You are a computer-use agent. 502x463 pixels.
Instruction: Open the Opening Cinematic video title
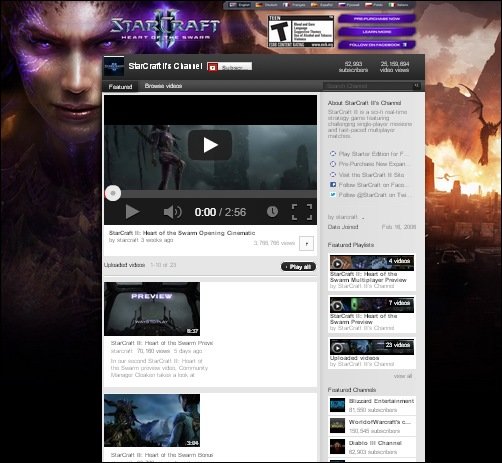click(x=182, y=233)
